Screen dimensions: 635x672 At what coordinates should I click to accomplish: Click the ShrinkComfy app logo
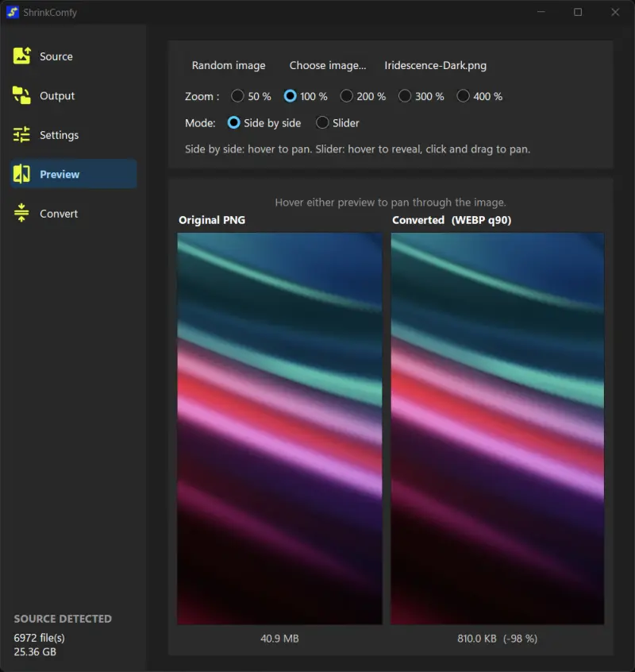pyautogui.click(x=13, y=12)
